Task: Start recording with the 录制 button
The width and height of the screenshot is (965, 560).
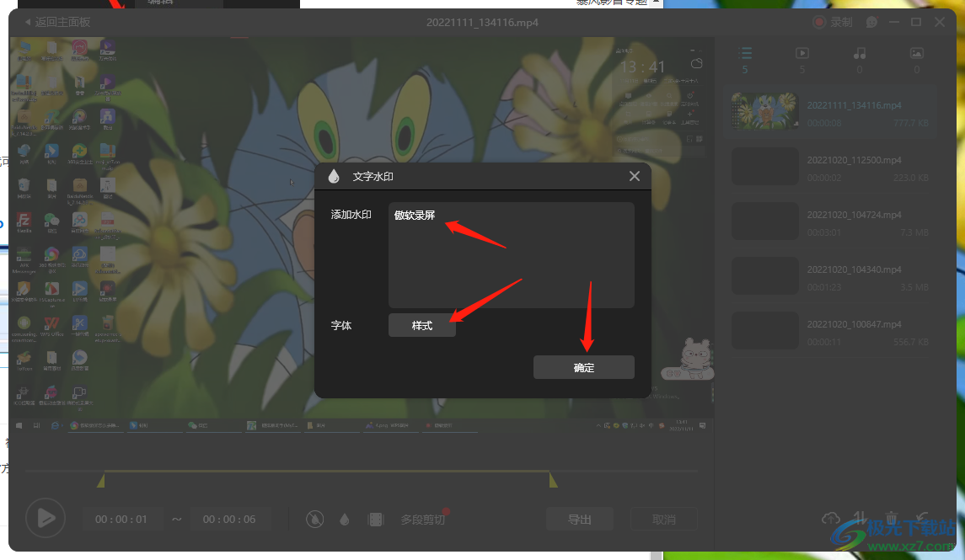Action: (833, 22)
